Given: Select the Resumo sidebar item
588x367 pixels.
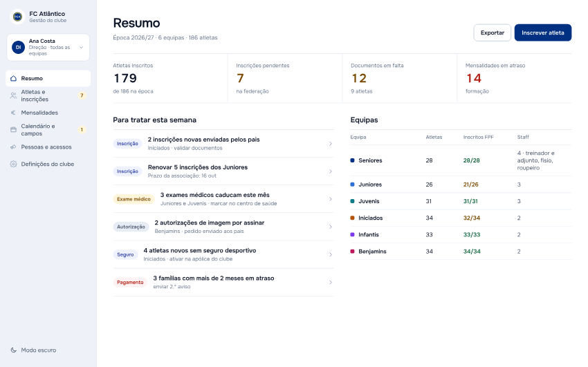Looking at the screenshot, I should [x=48, y=78].
